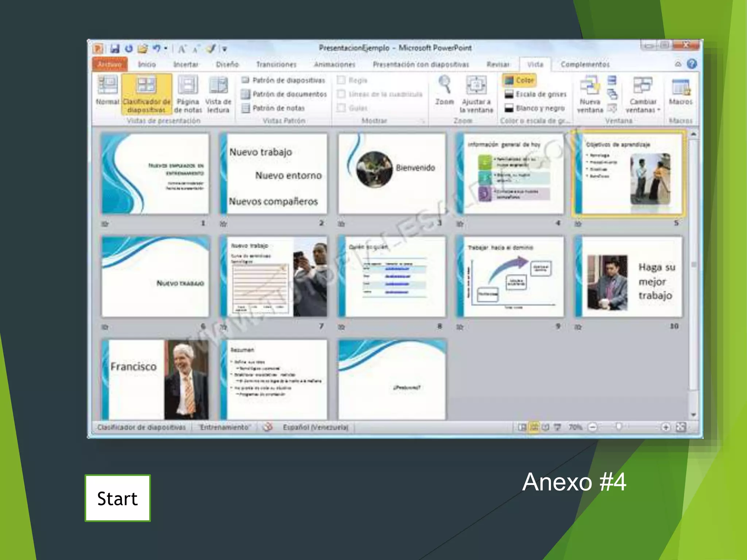
Task: Select Escala de grises option
Action: tap(535, 94)
